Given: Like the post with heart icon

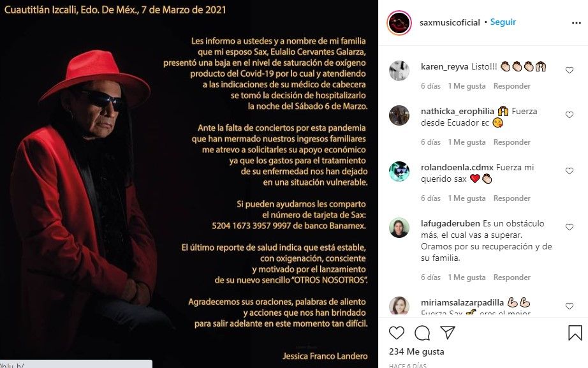Looking at the screenshot, I should coord(397,333).
